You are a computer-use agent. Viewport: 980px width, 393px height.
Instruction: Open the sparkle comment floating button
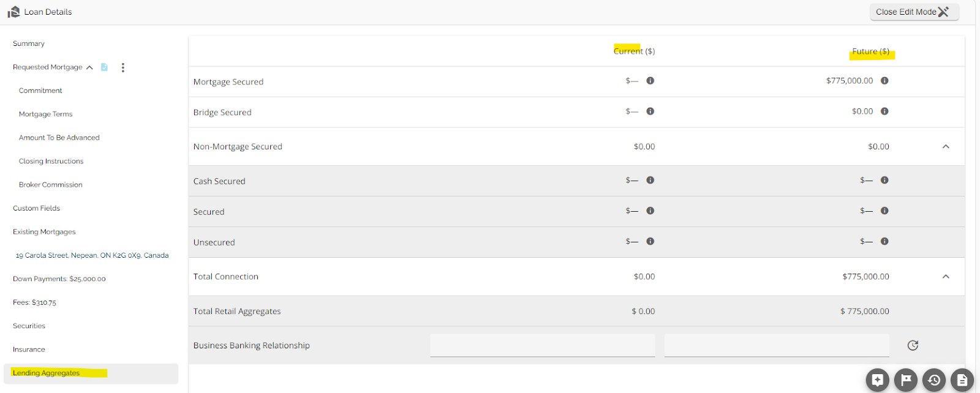pos(878,380)
